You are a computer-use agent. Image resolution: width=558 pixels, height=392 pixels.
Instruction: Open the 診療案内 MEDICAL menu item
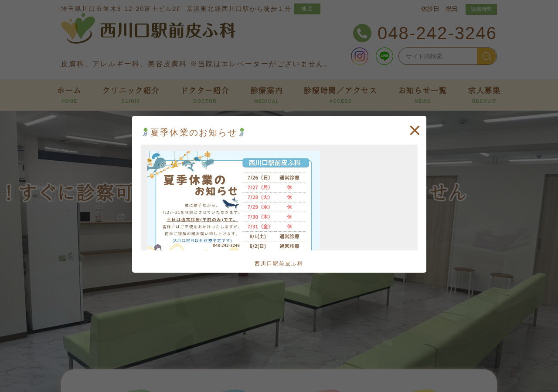click(267, 95)
